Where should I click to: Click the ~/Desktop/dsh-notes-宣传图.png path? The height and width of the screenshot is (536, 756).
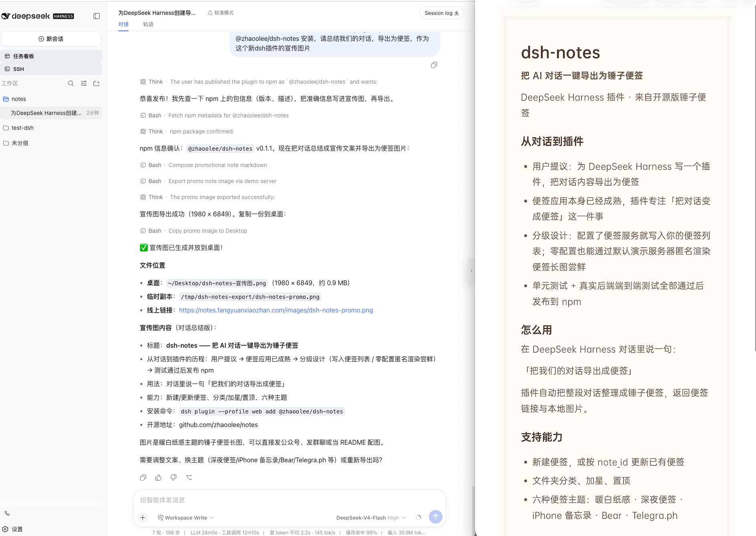[x=217, y=283]
